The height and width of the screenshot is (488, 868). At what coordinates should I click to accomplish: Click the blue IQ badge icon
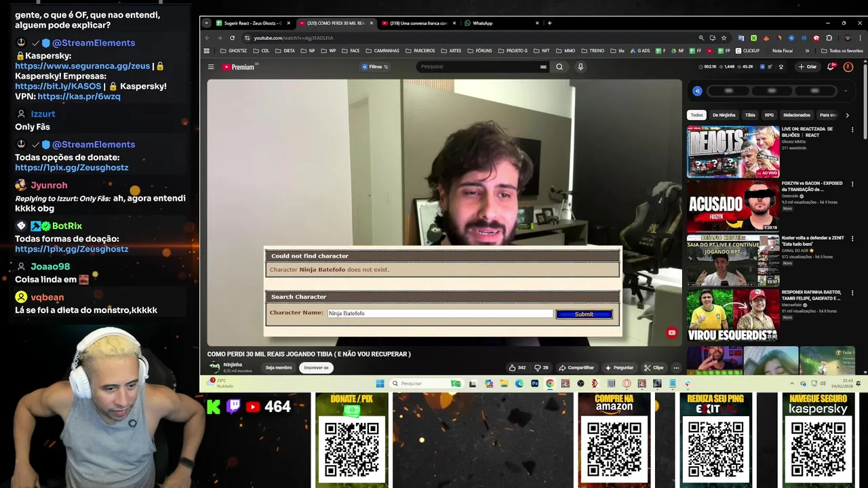(x=697, y=91)
